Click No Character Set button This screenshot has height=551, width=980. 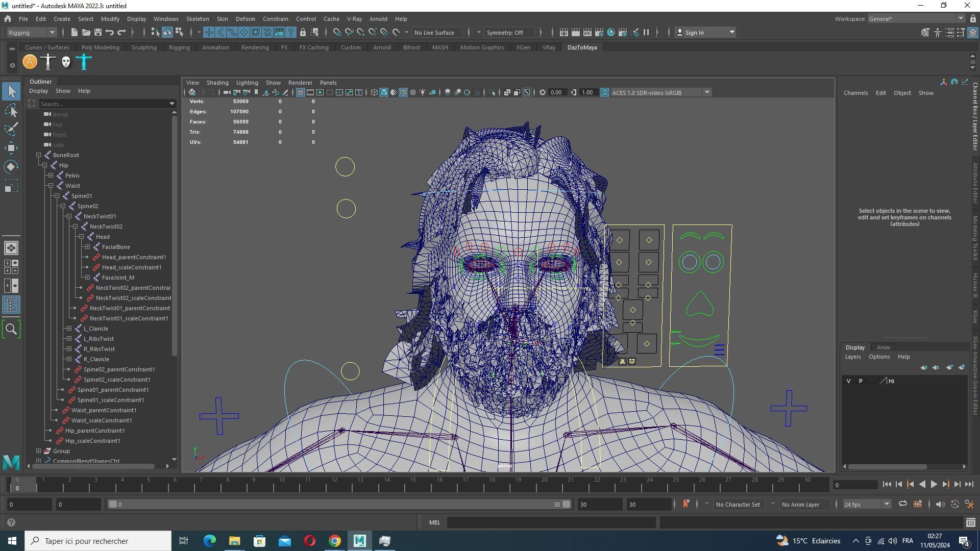coord(738,505)
